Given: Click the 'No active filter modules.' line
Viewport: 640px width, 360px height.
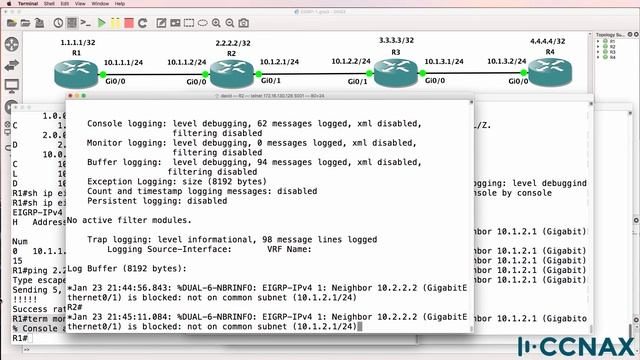Looking at the screenshot, I should 129,220.
